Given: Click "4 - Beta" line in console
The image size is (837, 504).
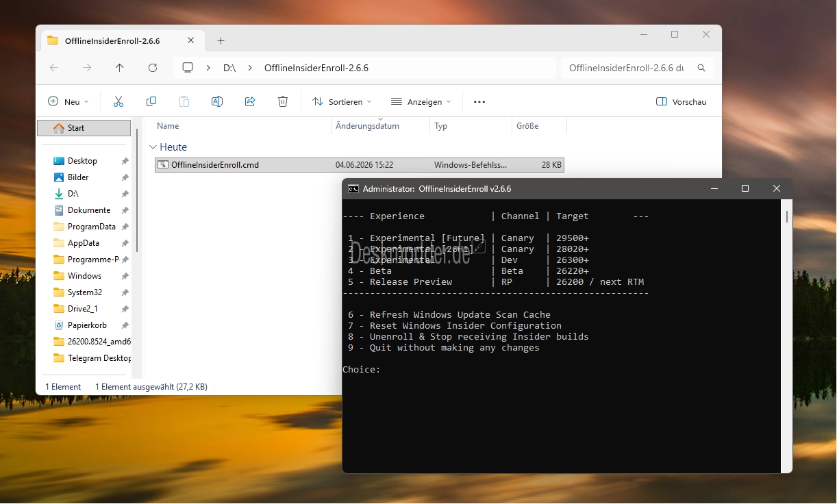Looking at the screenshot, I should (370, 271).
